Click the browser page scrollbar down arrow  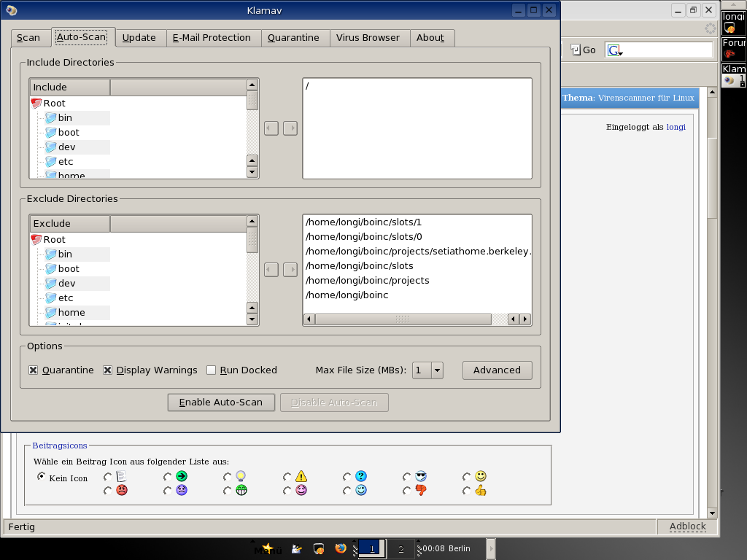[712, 513]
